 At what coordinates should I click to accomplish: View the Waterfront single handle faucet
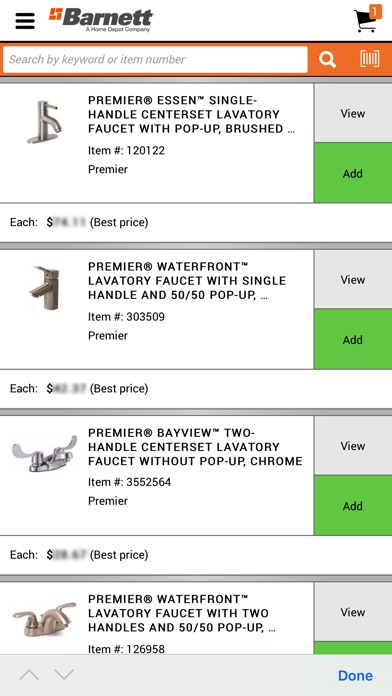point(353,280)
